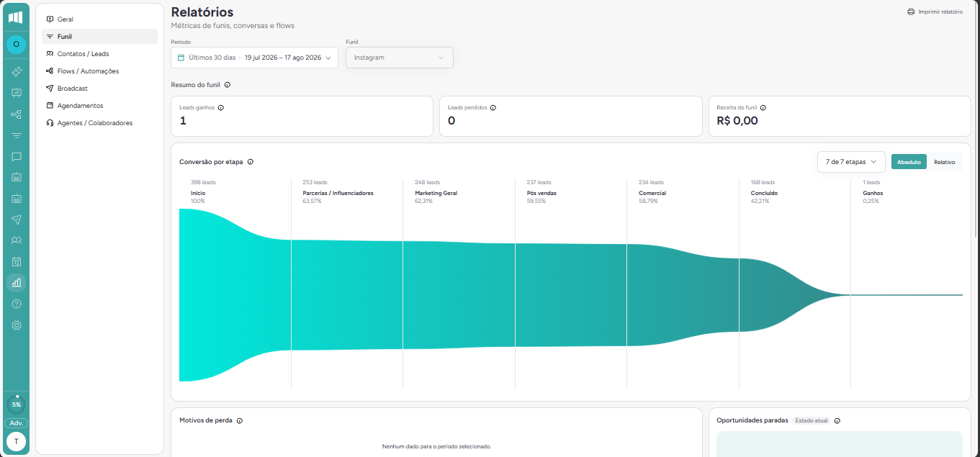The height and width of the screenshot is (457, 980).
Task: Open the settings gear sidebar icon
Action: 16,325
